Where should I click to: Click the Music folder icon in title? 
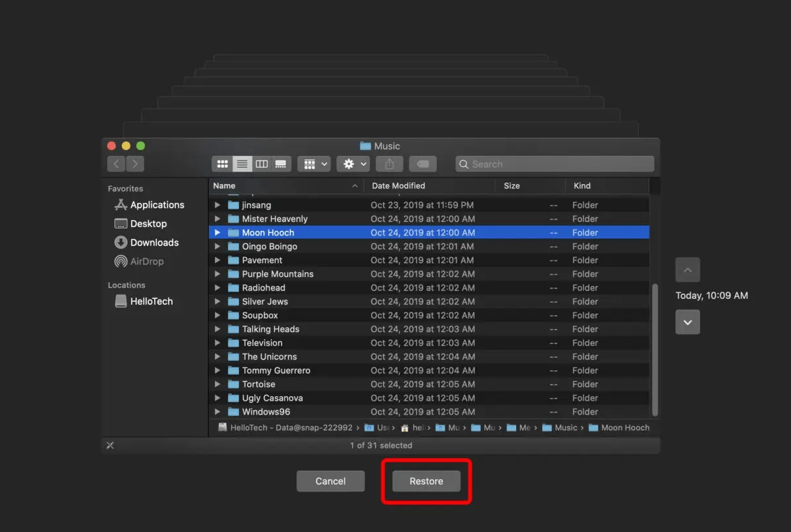(365, 146)
